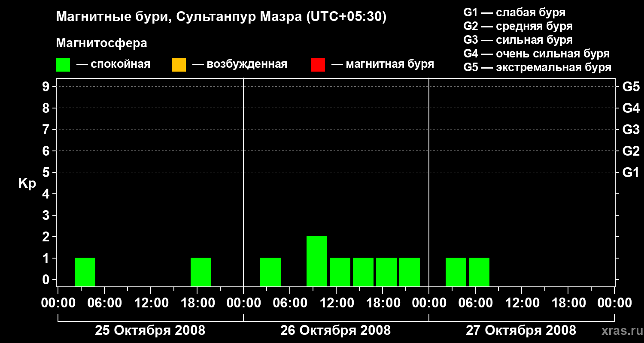Click the G2 label on the right axis
Screen dimensions: 644x343
631,151
